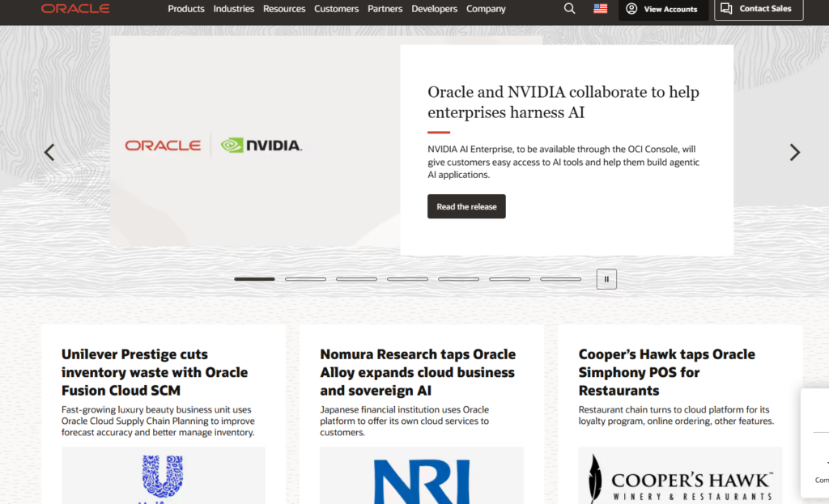This screenshot has height=504, width=829.
Task: Click the Japanese financial institution description text
Action: click(405, 421)
